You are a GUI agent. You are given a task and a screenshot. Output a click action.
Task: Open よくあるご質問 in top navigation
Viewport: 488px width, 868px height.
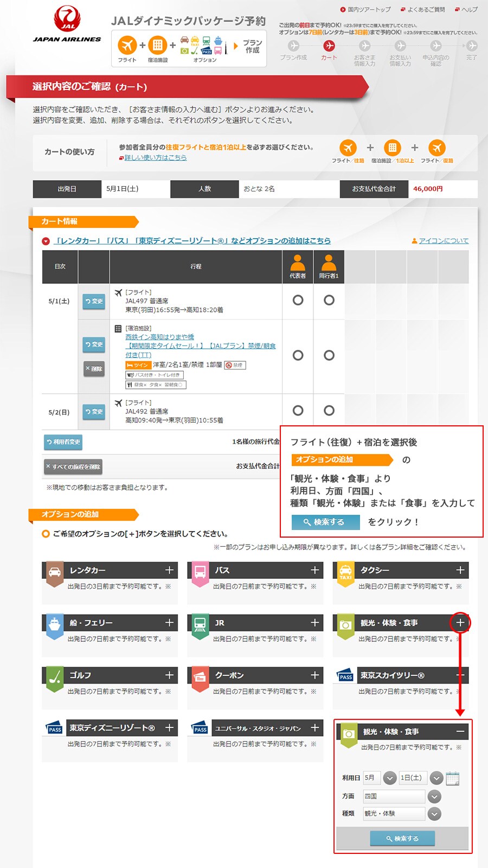pos(426,9)
